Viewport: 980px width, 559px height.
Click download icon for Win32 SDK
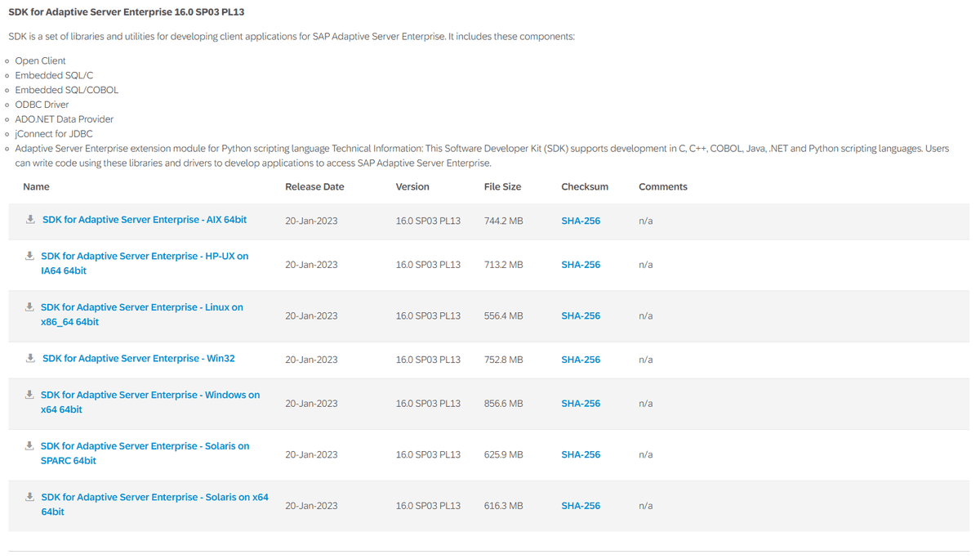click(x=30, y=359)
